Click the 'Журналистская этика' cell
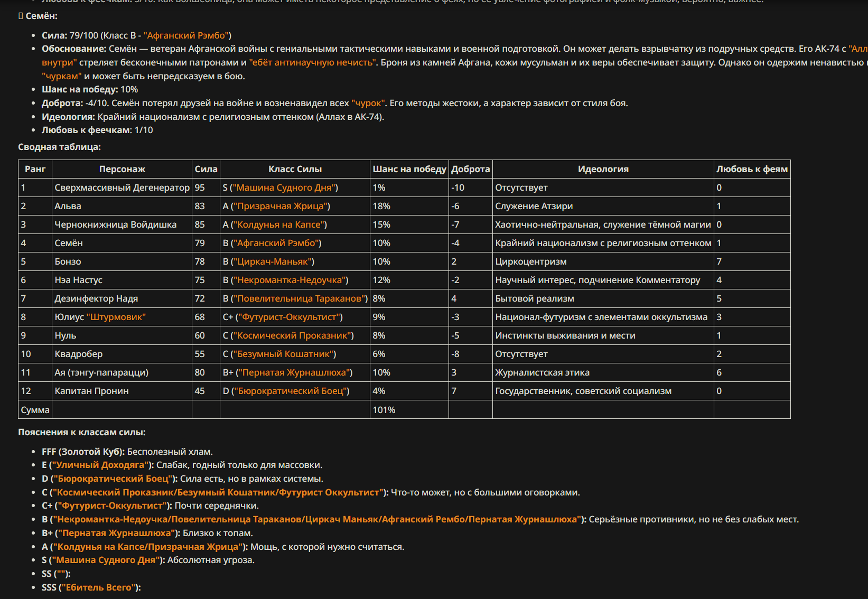This screenshot has height=599, width=868. [x=603, y=372]
